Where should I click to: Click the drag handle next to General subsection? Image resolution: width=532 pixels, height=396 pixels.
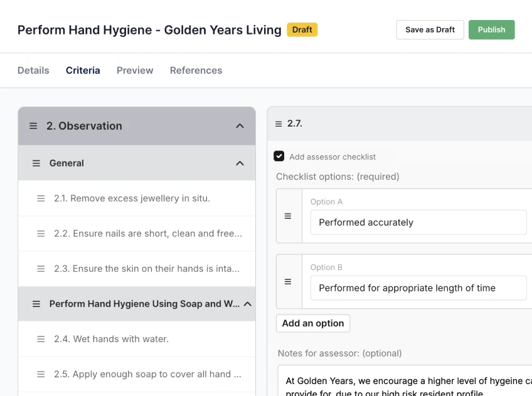[x=36, y=163]
